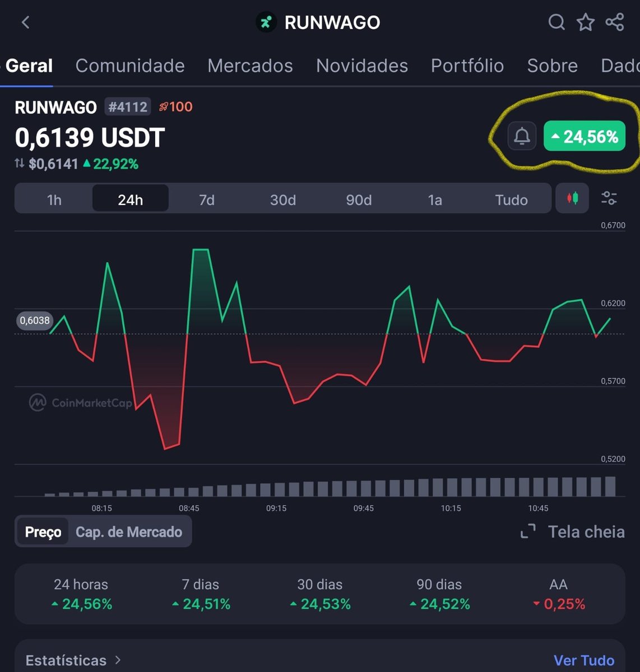Select the 24h chart range
This screenshot has height=672, width=640.
click(131, 199)
